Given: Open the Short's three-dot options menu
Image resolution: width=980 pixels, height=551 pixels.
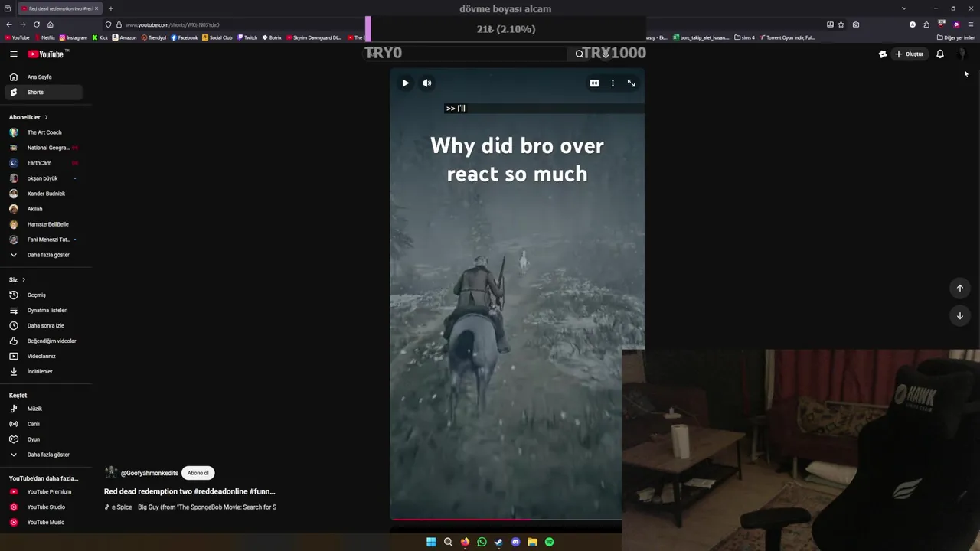Looking at the screenshot, I should [x=612, y=83].
